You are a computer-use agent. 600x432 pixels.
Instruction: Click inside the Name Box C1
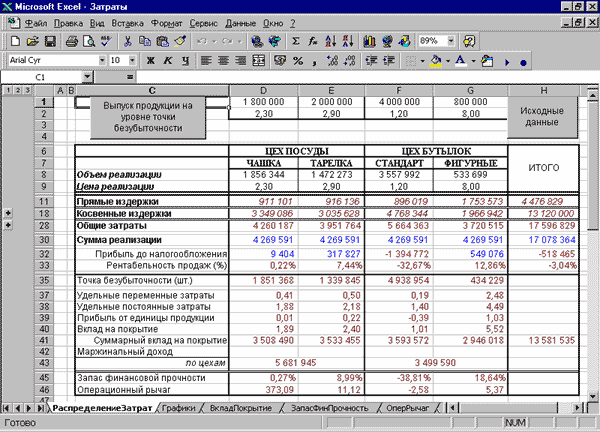point(41,77)
